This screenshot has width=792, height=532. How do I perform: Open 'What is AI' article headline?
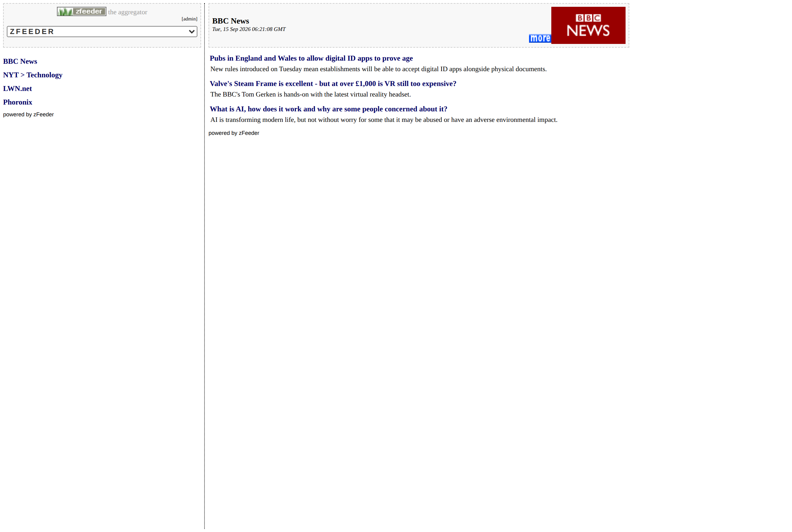click(329, 109)
